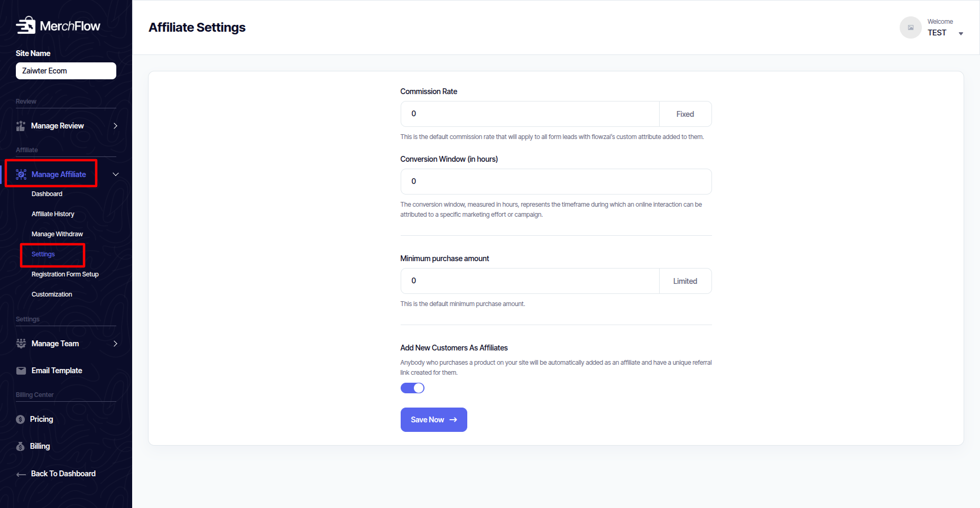Disable Add New Customers As Affiliates toggle
Image resolution: width=980 pixels, height=508 pixels.
[412, 388]
